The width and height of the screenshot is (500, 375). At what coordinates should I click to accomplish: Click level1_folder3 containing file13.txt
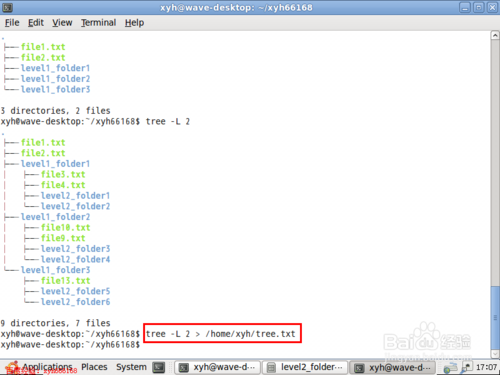(55, 270)
